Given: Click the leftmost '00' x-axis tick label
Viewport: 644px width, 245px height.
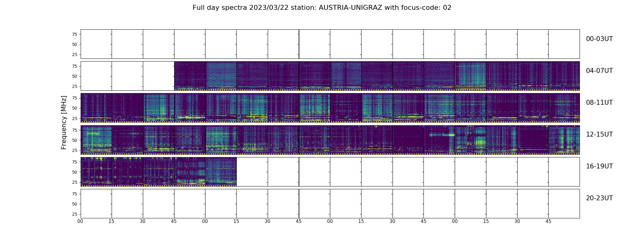Looking at the screenshot, I should (x=80, y=221).
